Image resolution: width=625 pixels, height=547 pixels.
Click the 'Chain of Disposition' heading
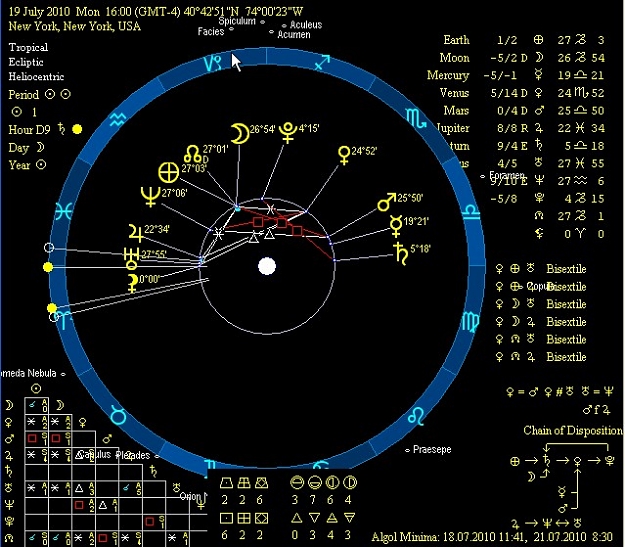(573, 431)
